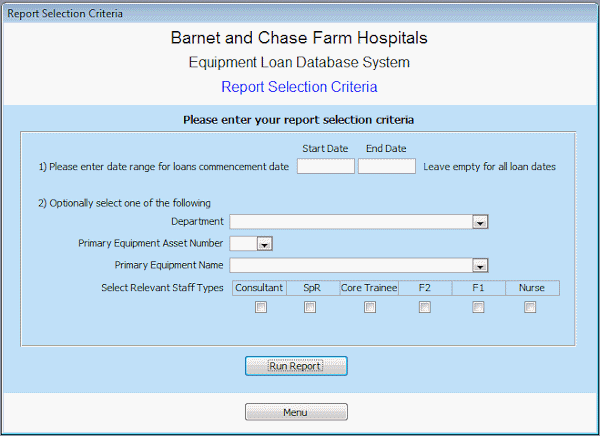Click the Start Date column label
Screen dimensions: 600x436
point(325,149)
